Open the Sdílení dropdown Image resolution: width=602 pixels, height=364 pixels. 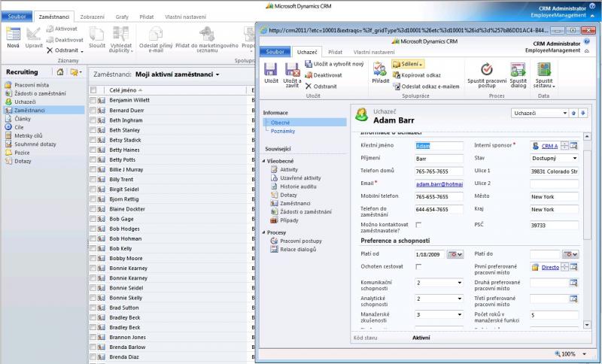click(408, 64)
